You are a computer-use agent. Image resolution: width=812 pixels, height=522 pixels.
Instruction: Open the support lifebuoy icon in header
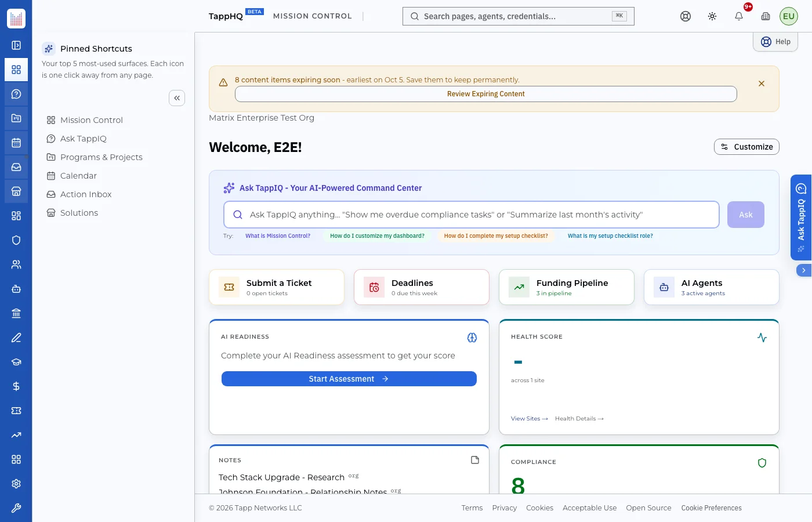click(686, 16)
